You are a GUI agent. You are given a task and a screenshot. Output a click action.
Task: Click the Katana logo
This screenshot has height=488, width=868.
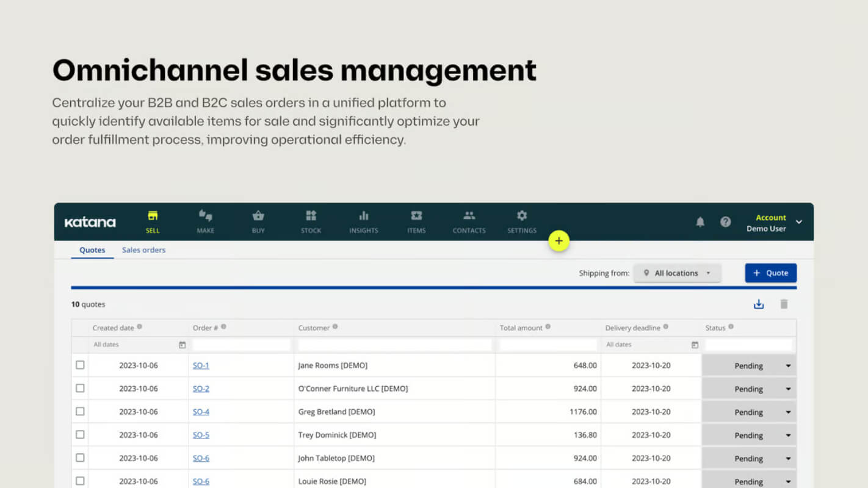coord(90,223)
